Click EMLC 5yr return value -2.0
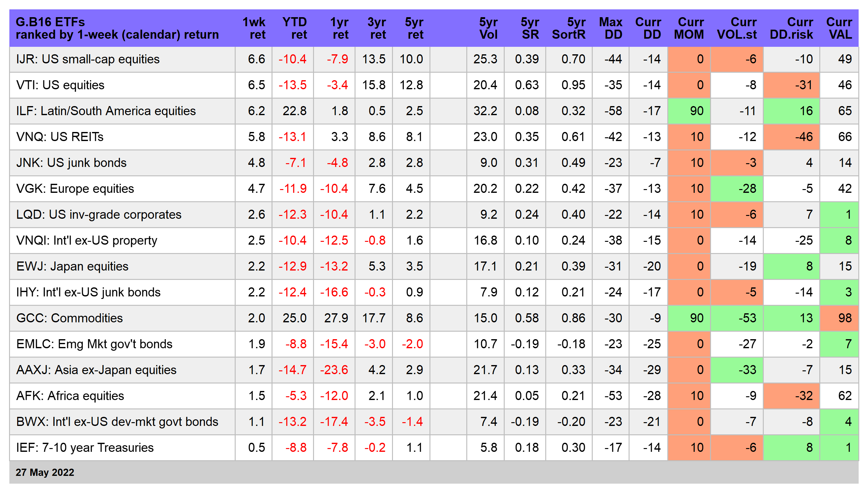868x493 pixels. coord(412,344)
